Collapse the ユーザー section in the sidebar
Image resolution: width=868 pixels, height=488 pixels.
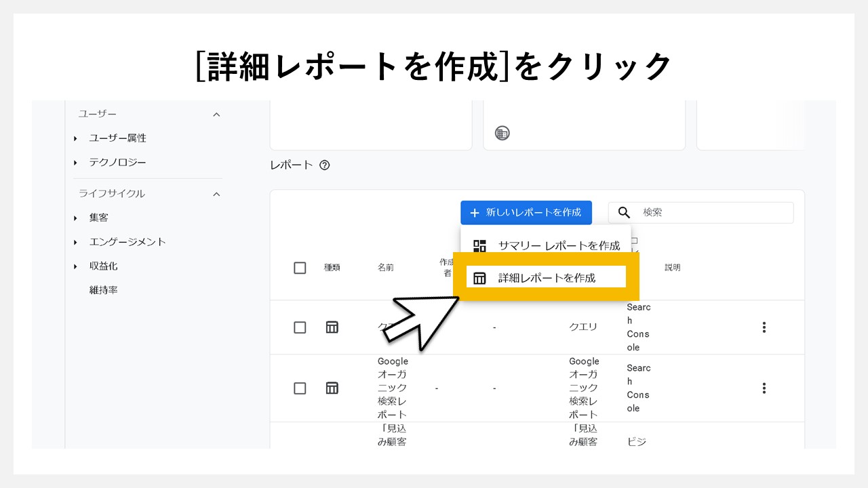[216, 114]
